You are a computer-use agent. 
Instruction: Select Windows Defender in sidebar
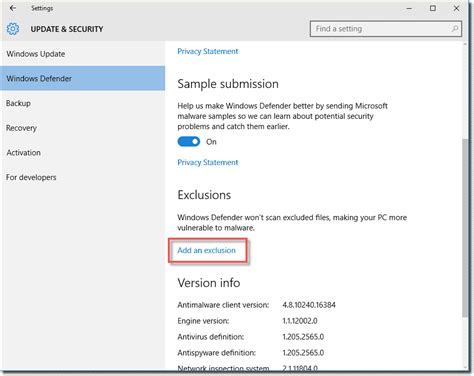tap(83, 78)
